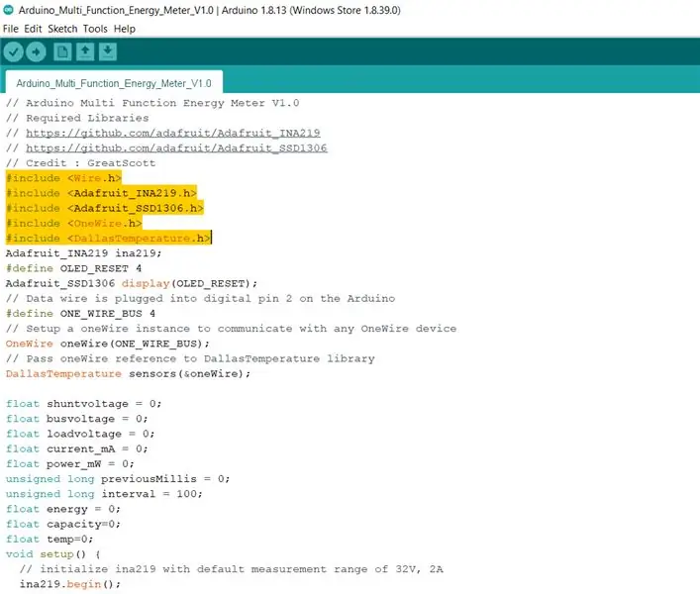Click the '#define OLED_RESET 4' line
The image size is (700, 594).
tap(73, 268)
